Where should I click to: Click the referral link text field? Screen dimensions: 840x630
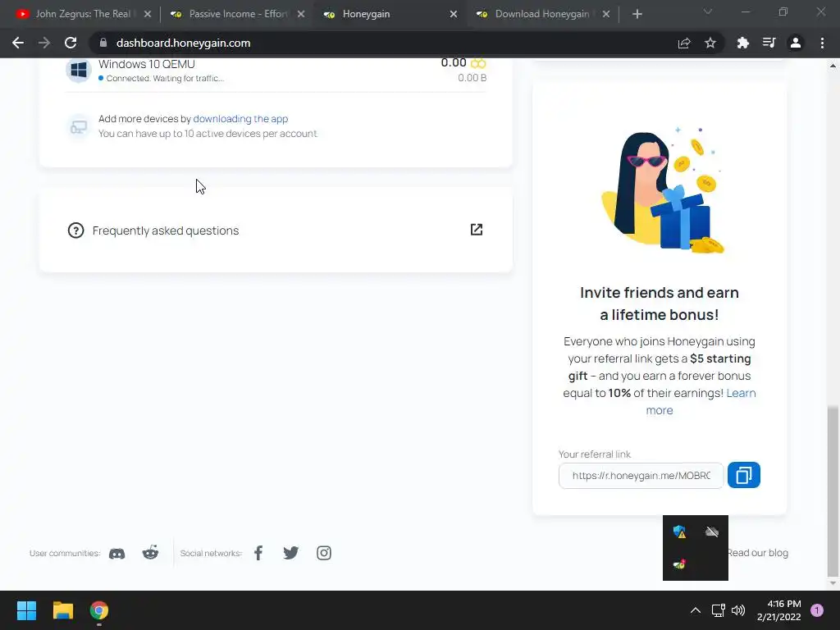pyautogui.click(x=641, y=476)
